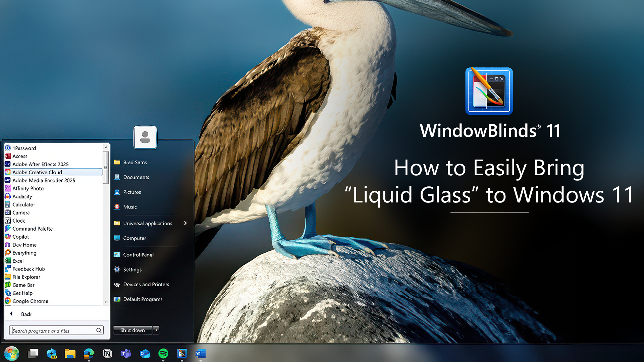Open Word from the taskbar
Screen dimensions: 644x362
(200, 353)
